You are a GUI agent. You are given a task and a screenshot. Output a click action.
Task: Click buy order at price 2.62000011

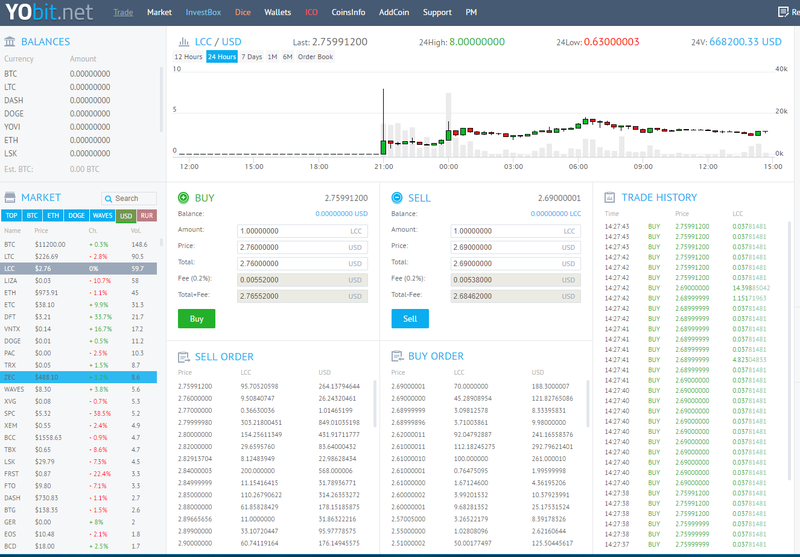point(480,435)
